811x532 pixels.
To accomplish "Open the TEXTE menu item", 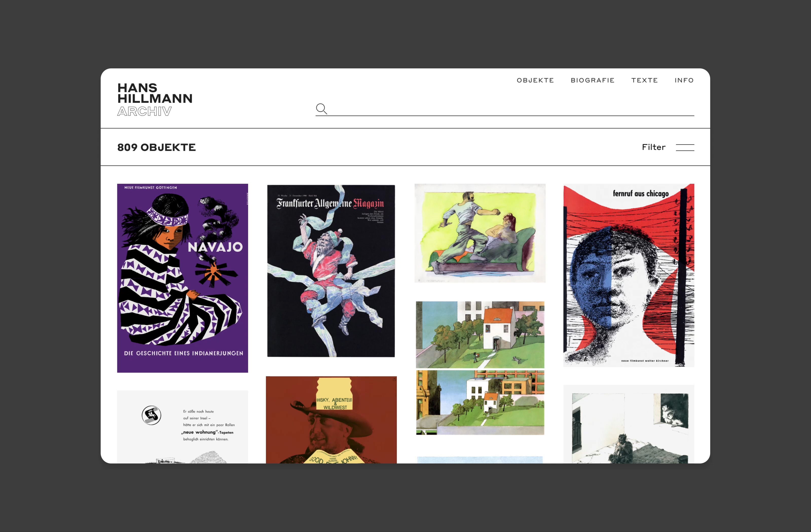I will (644, 80).
